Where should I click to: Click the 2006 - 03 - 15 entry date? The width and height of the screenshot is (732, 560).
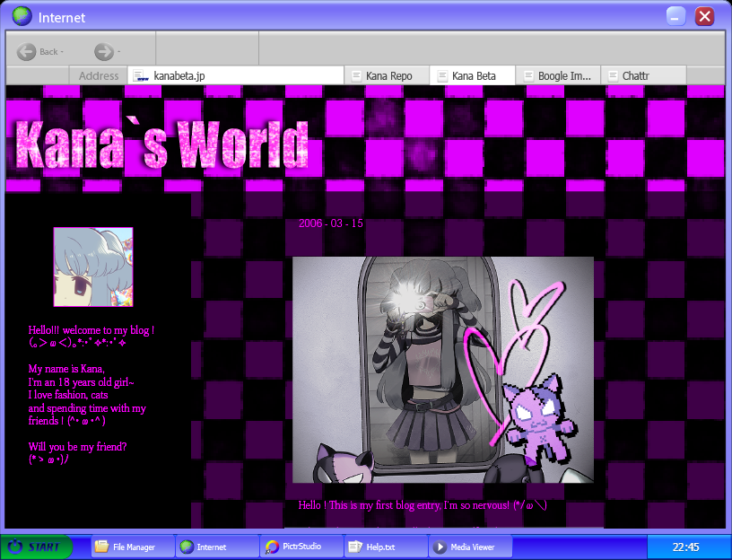pyautogui.click(x=330, y=223)
